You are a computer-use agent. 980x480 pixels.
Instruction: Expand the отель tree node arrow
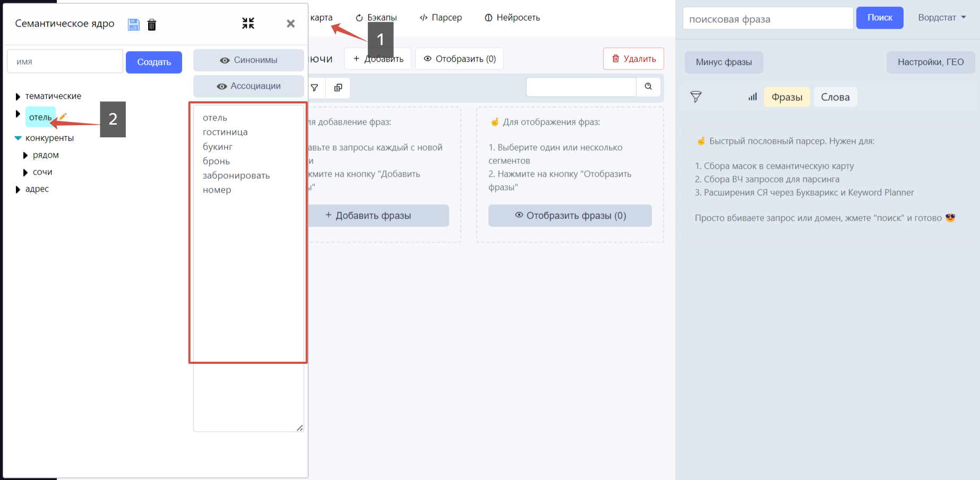pos(18,114)
